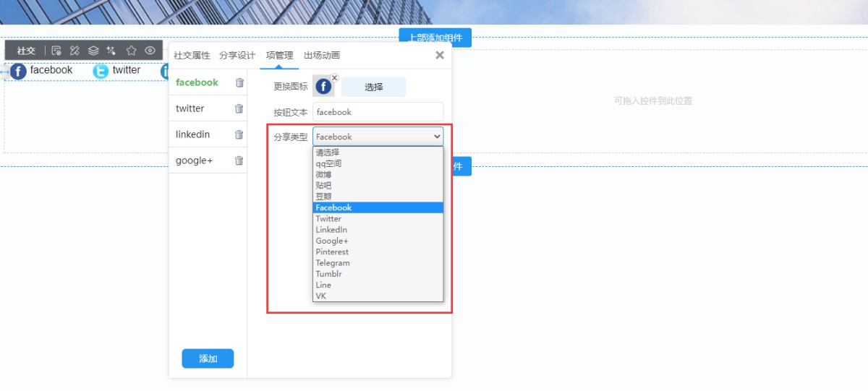The height and width of the screenshot is (391, 868).
Task: Click the twitter bird icon on canvas
Action: pyautogui.click(x=101, y=71)
